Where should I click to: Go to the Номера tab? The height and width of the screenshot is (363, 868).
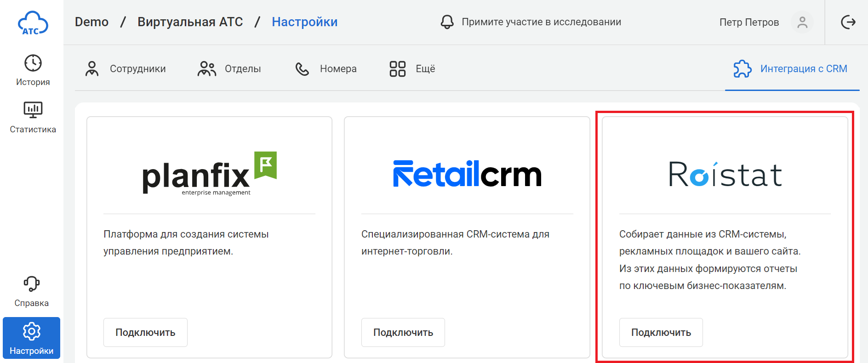[326, 69]
